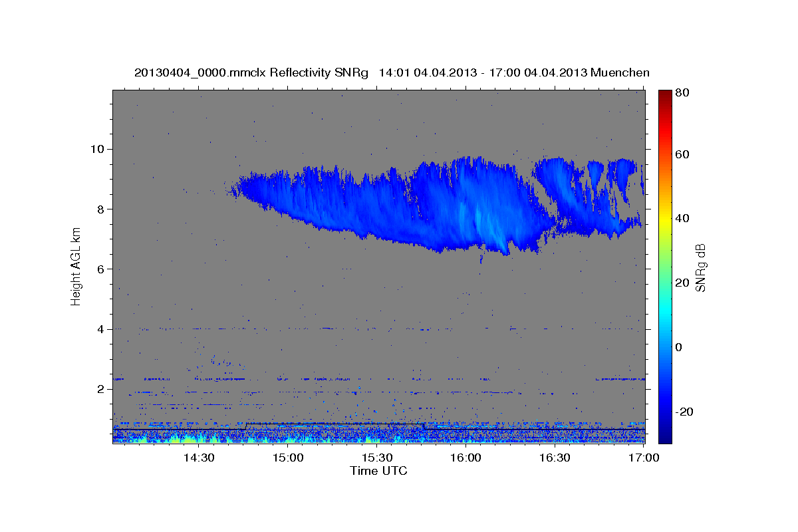This screenshot has height=532, width=798.
Task: Click the plot title text
Action: (392, 72)
